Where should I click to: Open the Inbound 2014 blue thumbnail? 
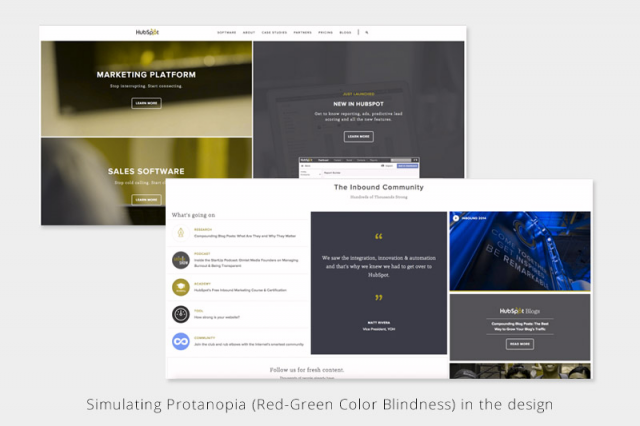click(x=519, y=250)
